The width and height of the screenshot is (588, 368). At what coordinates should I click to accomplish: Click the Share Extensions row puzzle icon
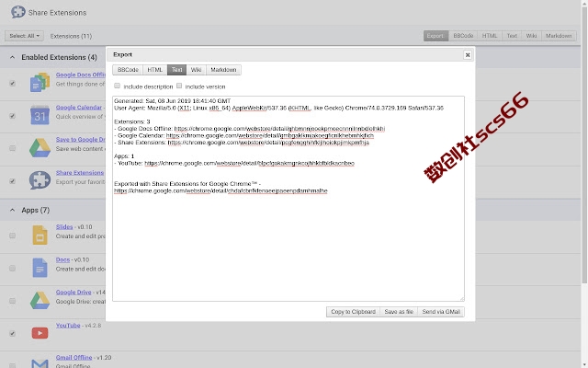point(40,180)
